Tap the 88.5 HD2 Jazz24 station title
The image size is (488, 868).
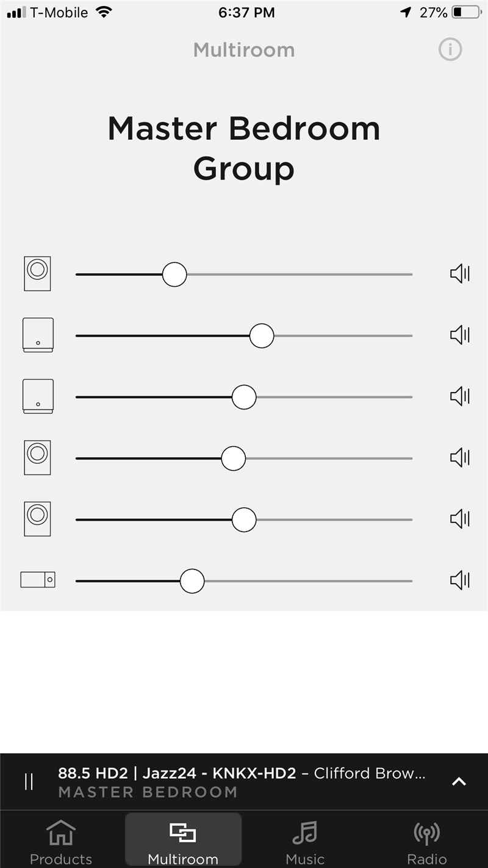tap(177, 773)
